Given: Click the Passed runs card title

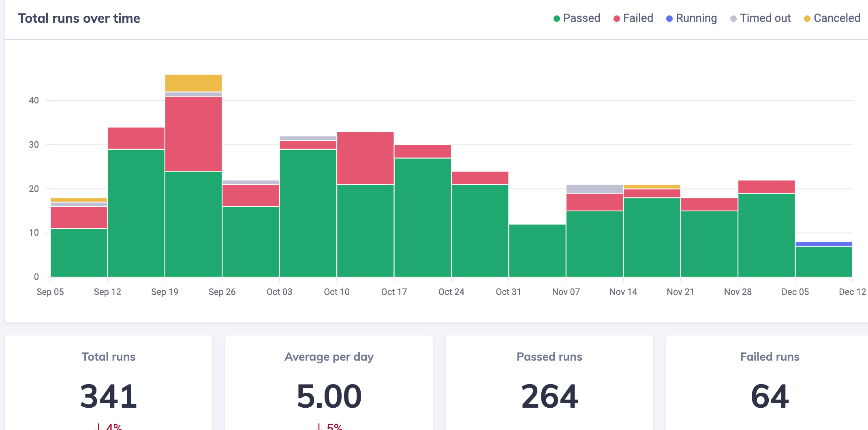Looking at the screenshot, I should coord(549,357).
